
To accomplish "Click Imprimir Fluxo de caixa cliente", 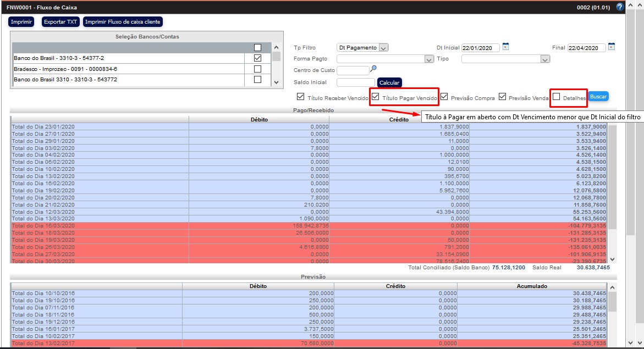I will (123, 22).
